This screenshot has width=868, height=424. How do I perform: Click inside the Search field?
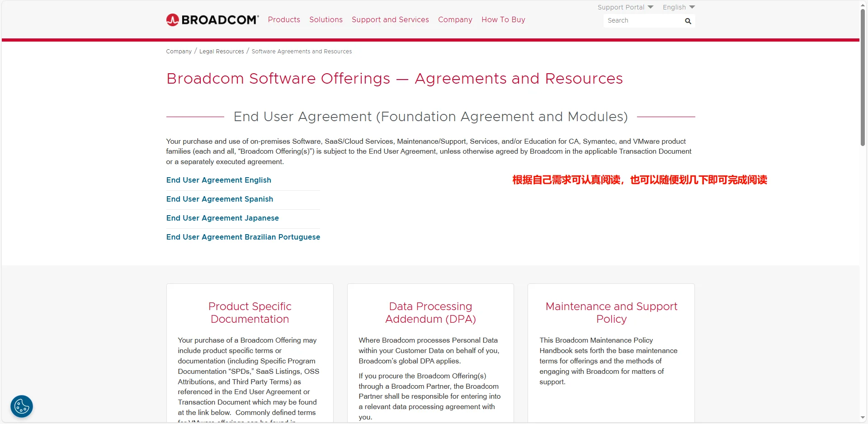pyautogui.click(x=642, y=21)
